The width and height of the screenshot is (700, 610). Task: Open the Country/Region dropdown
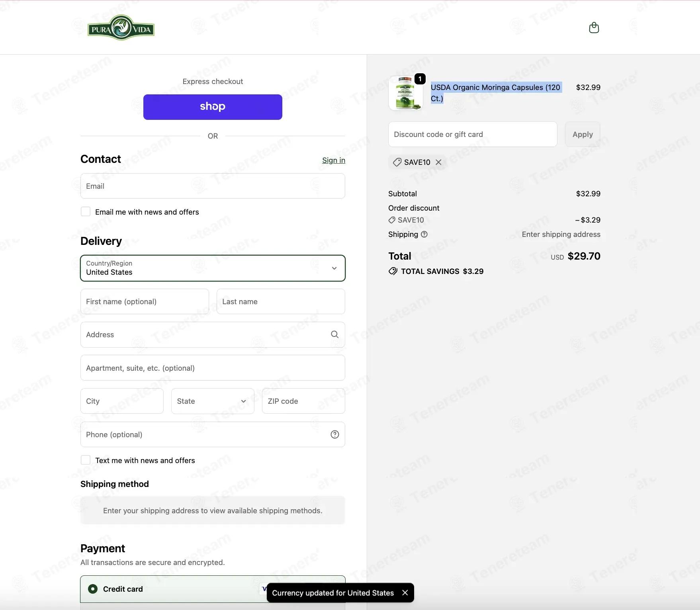click(x=213, y=268)
